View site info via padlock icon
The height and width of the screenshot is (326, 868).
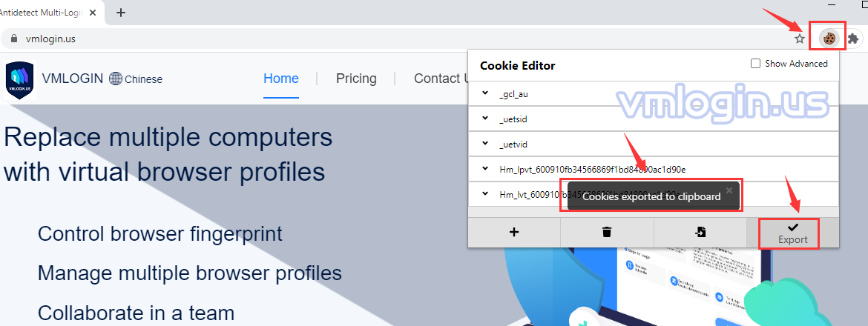click(13, 39)
